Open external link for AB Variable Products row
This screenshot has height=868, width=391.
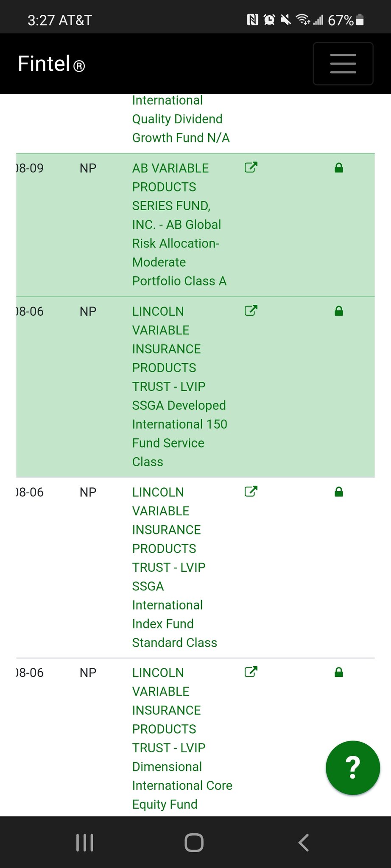[x=251, y=167]
